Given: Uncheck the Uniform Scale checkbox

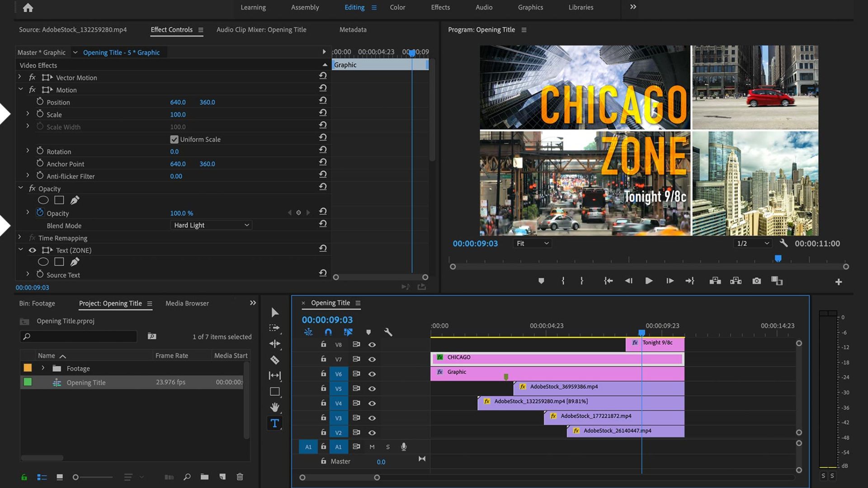Looking at the screenshot, I should [x=174, y=139].
